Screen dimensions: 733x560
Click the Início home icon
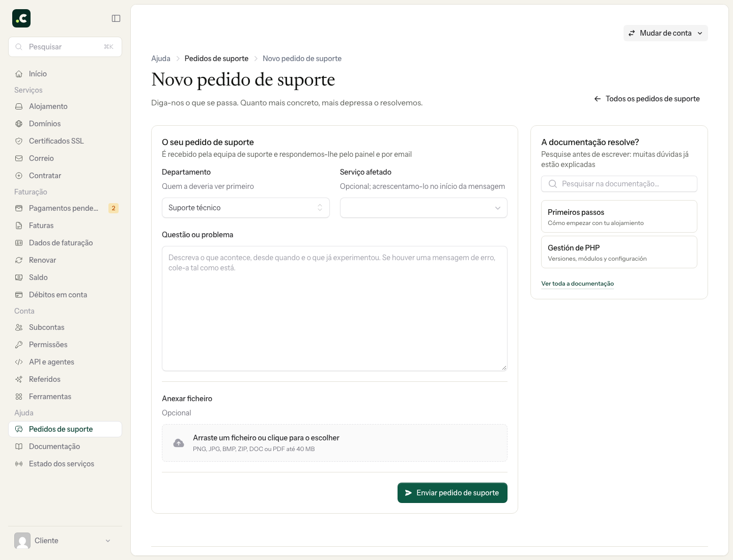click(19, 74)
